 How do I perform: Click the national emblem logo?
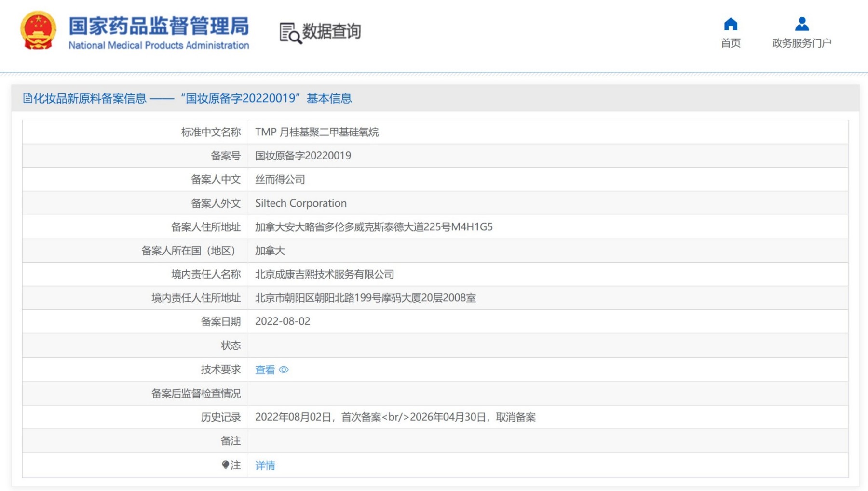(x=38, y=31)
